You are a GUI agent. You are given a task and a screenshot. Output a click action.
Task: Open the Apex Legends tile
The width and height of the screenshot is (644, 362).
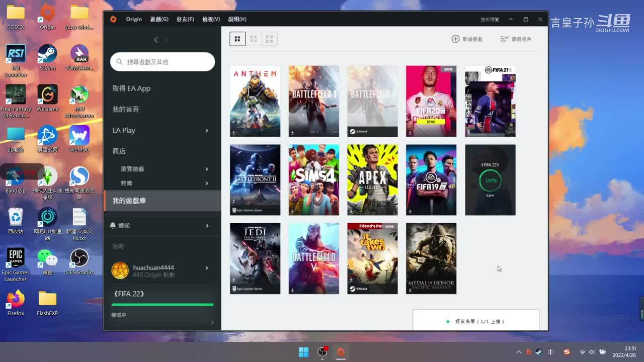pyautogui.click(x=372, y=180)
